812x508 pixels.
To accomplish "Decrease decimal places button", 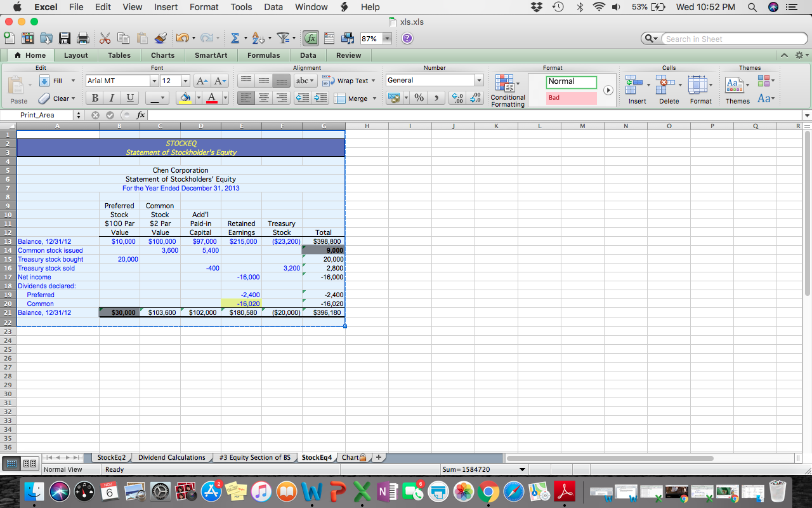I will click(476, 98).
